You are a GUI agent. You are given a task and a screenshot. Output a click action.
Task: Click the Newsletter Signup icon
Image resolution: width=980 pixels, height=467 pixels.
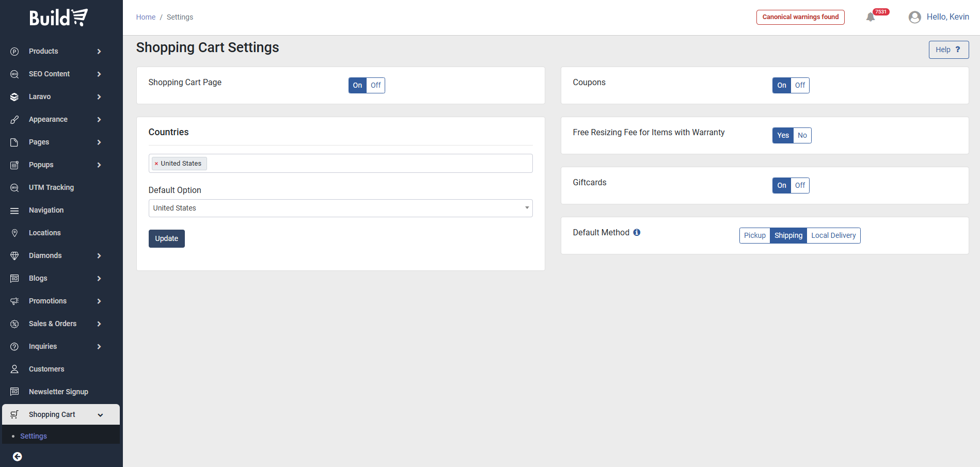(x=14, y=392)
